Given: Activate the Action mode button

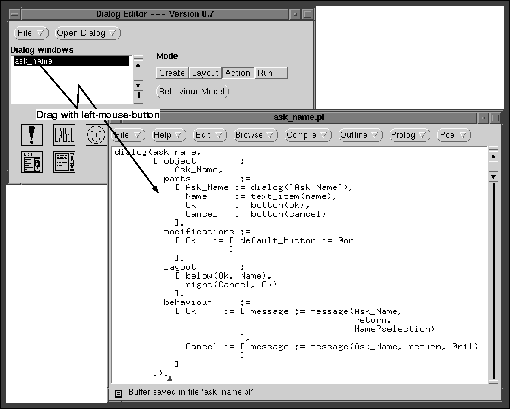Looking at the screenshot, I should tap(238, 73).
